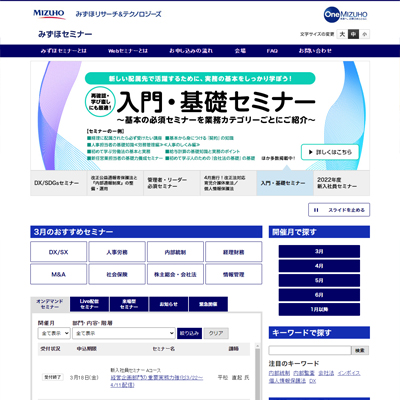Screen dimensions: 400x400
Task: Click lecturer name 平松 直起 氏
Action: (233, 378)
